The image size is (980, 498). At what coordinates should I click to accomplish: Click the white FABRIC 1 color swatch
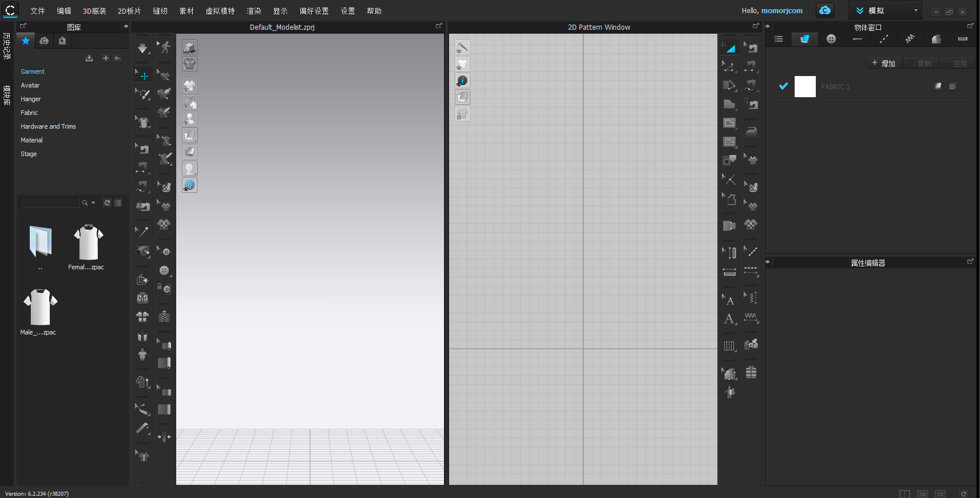point(805,86)
